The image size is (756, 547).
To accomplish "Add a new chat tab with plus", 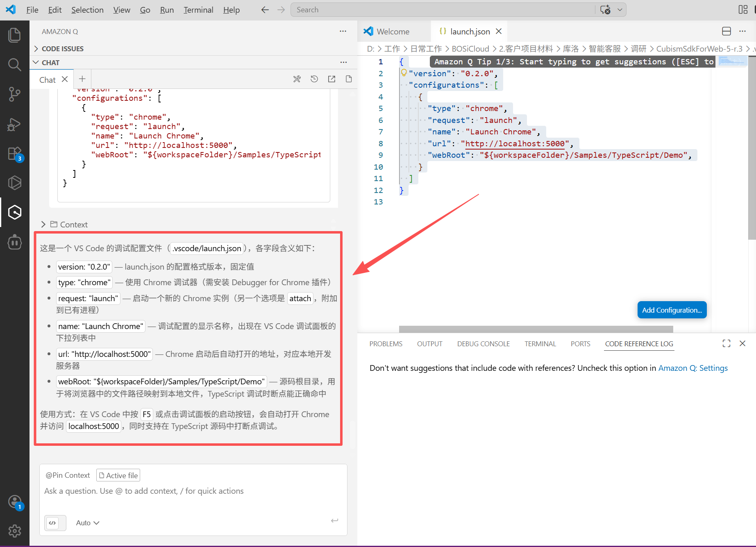I will point(82,79).
